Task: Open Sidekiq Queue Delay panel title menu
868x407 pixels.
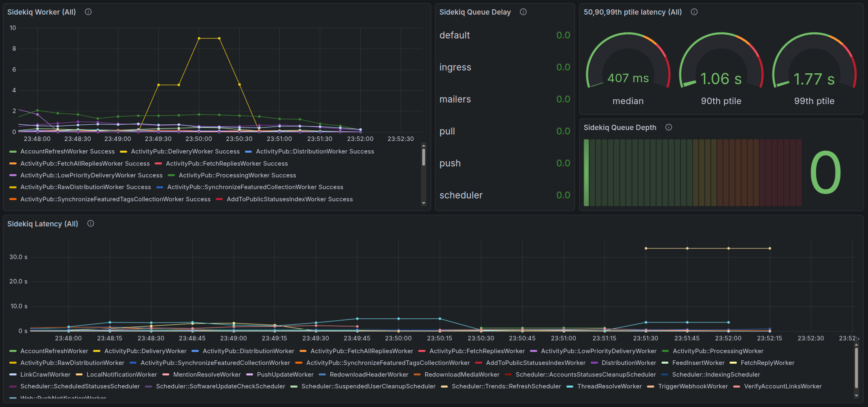Action: (475, 12)
